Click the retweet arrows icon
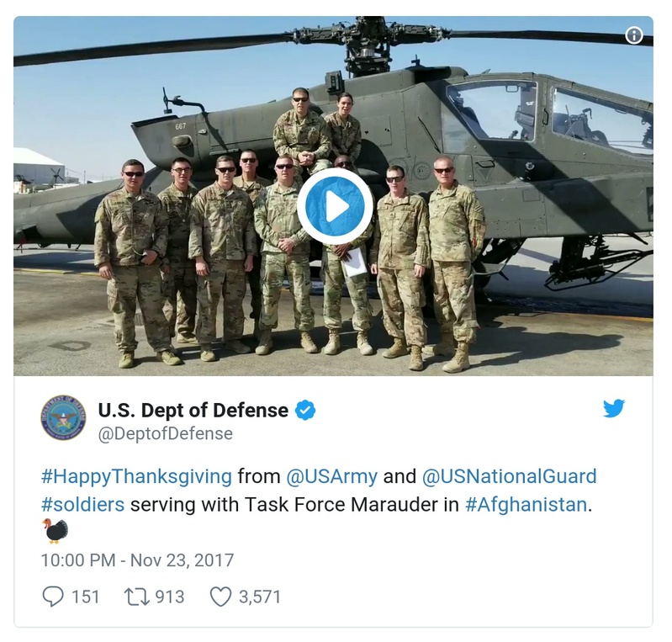This screenshot has width=672, height=642. click(x=137, y=597)
